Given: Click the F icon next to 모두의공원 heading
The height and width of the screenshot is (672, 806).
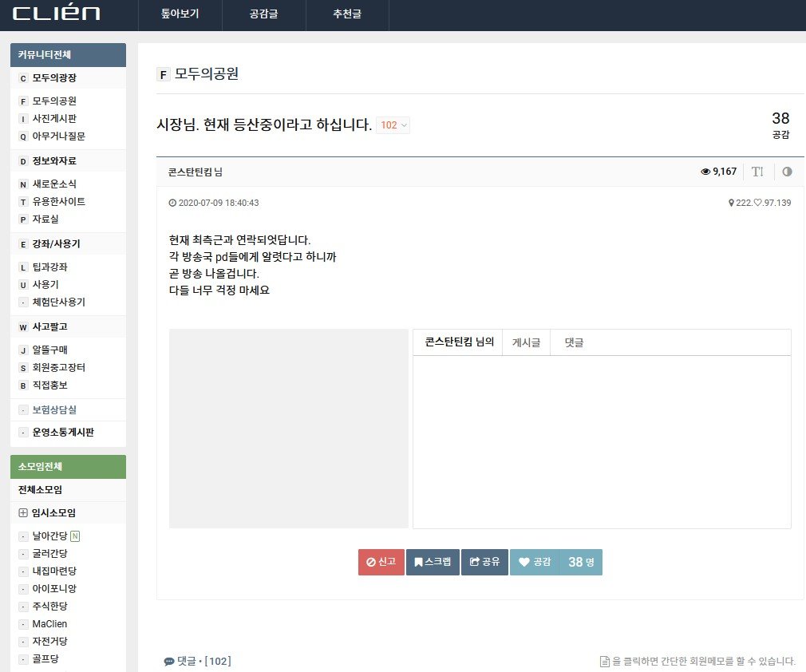Looking at the screenshot, I should coord(164,75).
